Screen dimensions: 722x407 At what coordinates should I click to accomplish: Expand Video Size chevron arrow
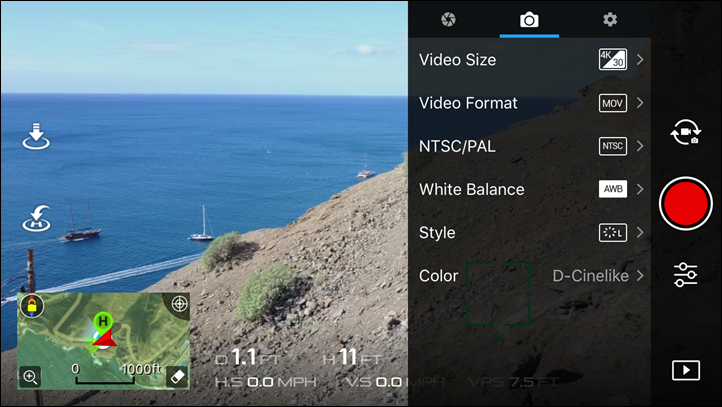tap(640, 59)
